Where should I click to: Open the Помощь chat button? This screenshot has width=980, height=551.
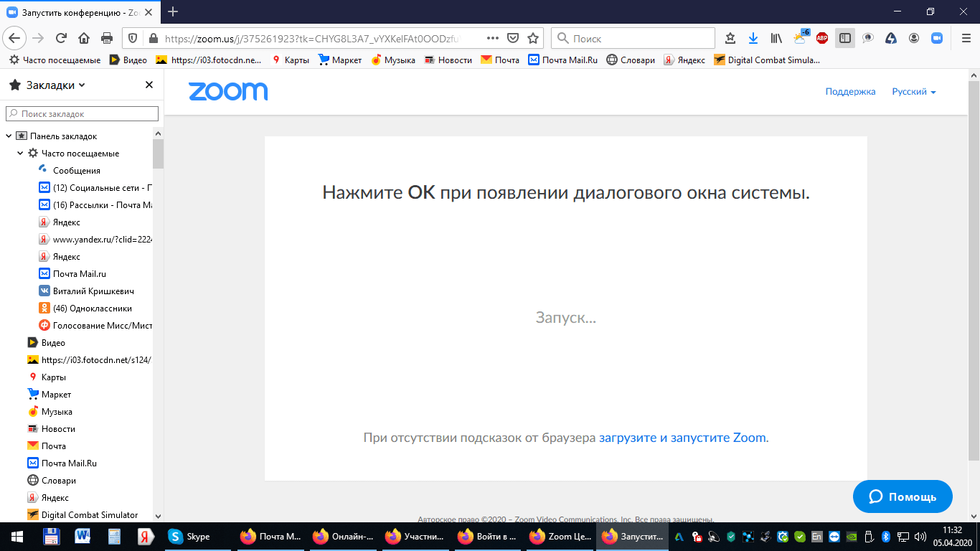tap(903, 496)
